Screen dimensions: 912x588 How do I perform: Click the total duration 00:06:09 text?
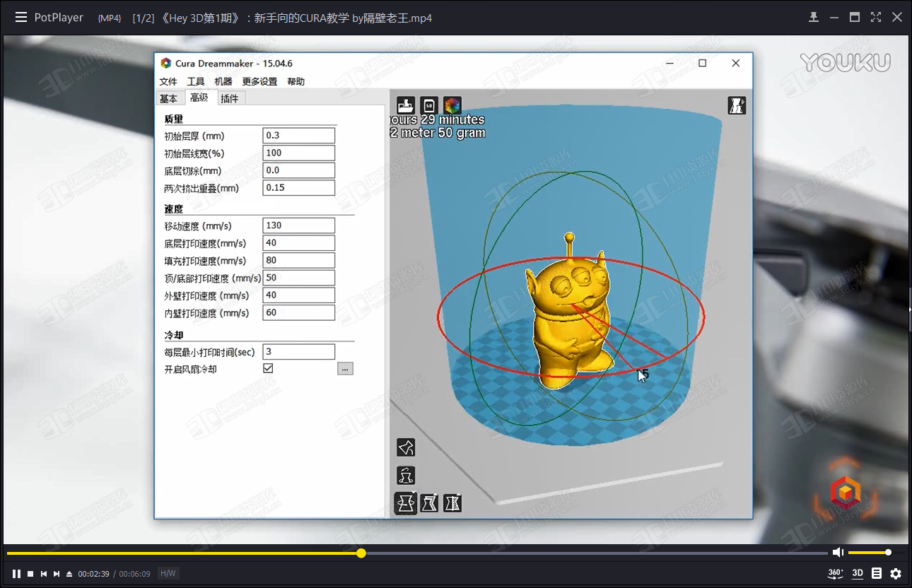[134, 574]
